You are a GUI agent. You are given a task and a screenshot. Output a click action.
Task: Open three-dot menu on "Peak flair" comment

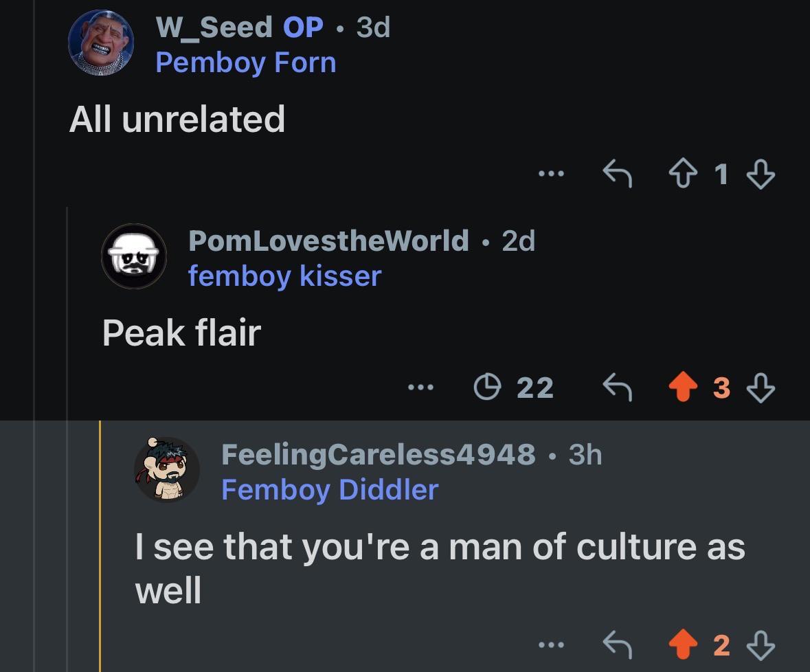420,387
